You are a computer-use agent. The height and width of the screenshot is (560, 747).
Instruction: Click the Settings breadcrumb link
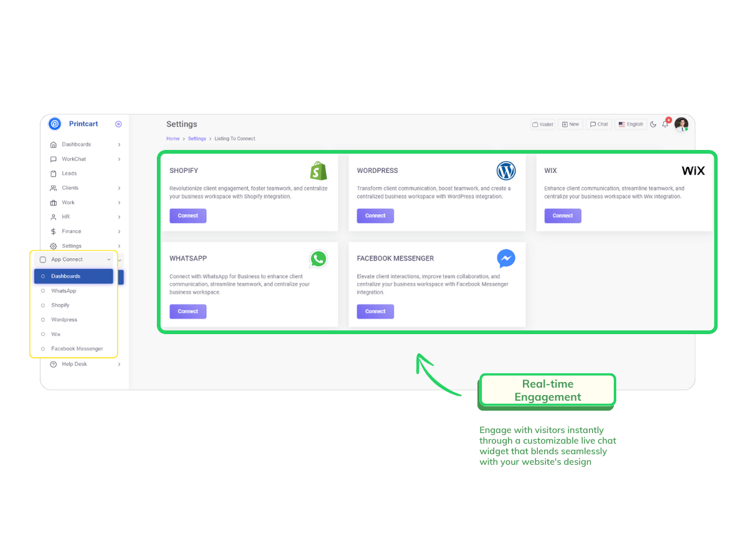point(197,139)
